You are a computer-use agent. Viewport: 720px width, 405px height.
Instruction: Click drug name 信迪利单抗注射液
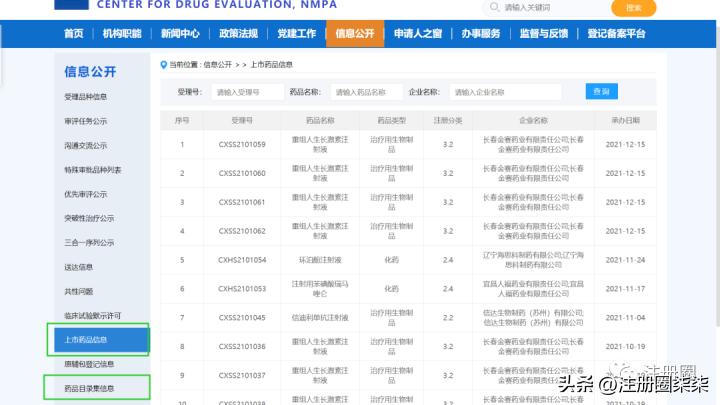pos(320,318)
